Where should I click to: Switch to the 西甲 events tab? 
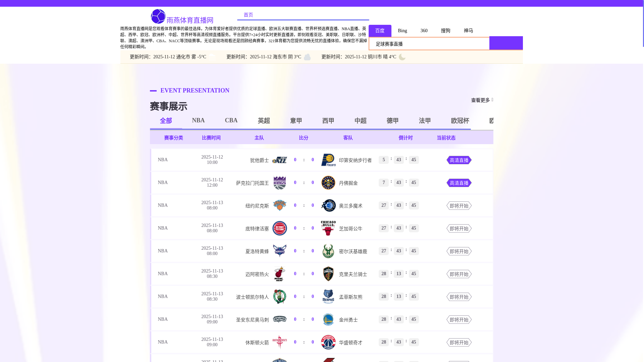click(328, 121)
